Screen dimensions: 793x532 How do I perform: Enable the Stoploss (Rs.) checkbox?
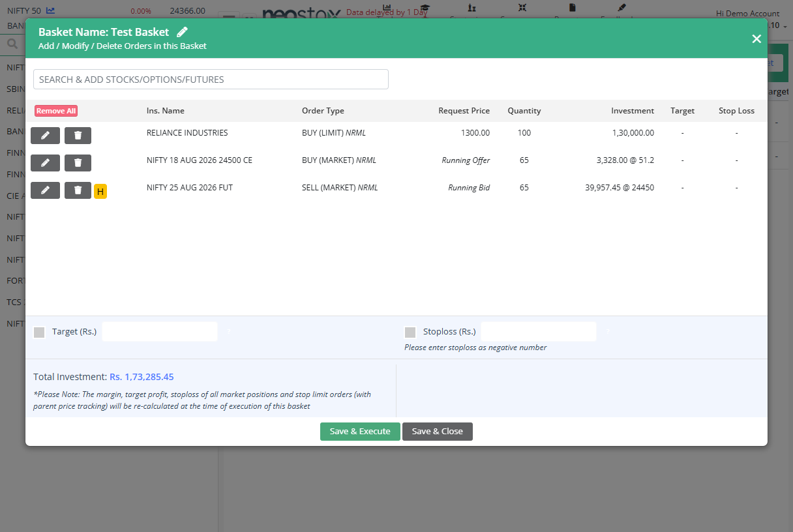pyautogui.click(x=410, y=332)
